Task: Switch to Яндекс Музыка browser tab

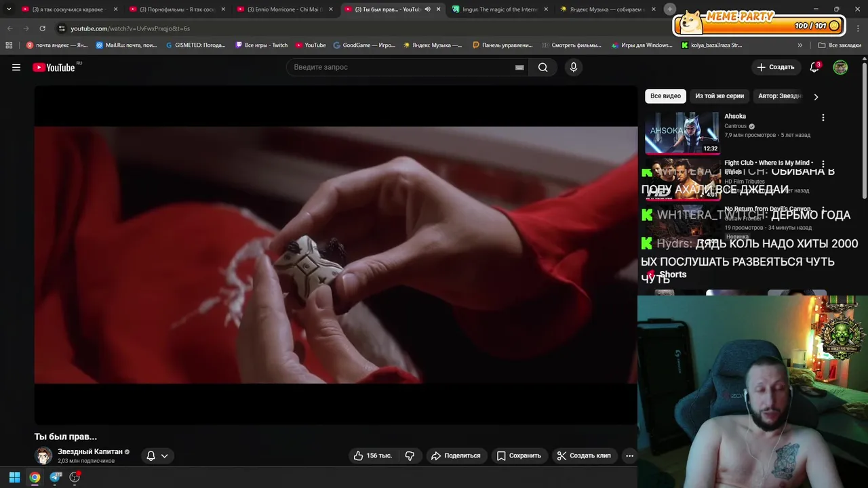Action: [608, 9]
